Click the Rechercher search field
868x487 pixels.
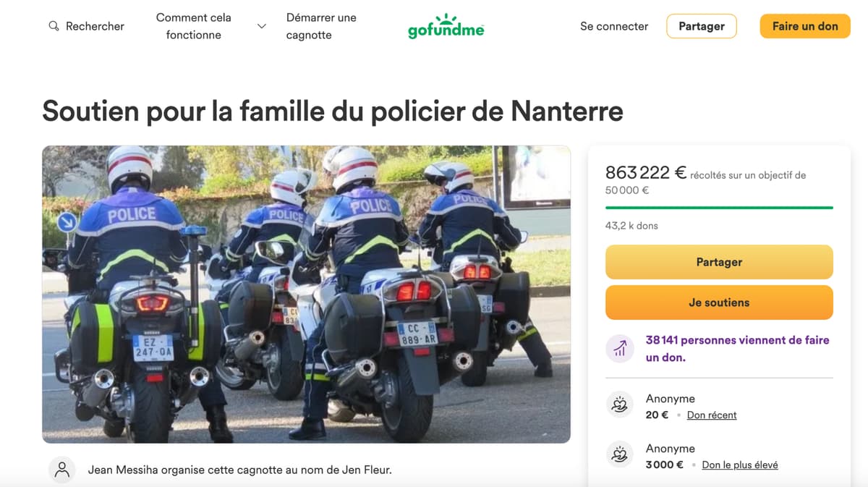[x=86, y=26]
